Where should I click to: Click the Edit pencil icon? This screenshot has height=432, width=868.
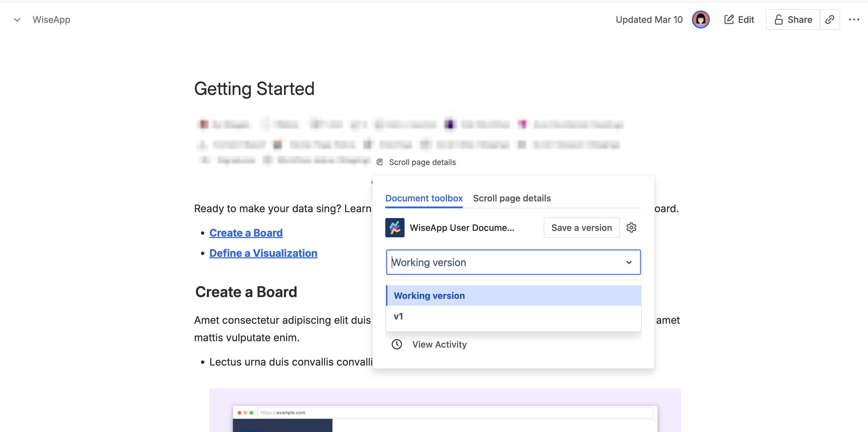(729, 19)
